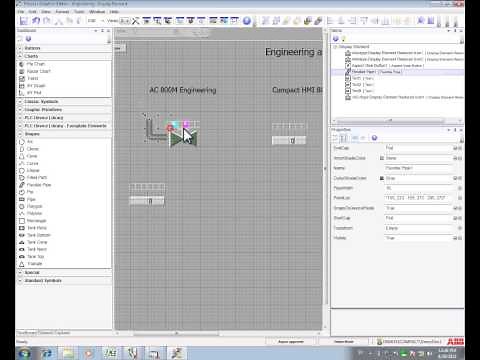This screenshot has height=360, width=480.
Task: Select the Chord shape tool
Action: 32,149
